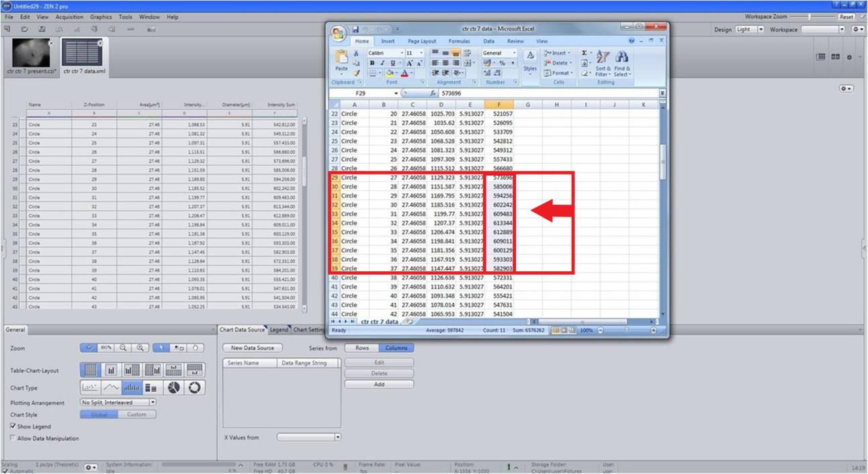Choose the pie chart type in ZEN

pyautogui.click(x=174, y=388)
